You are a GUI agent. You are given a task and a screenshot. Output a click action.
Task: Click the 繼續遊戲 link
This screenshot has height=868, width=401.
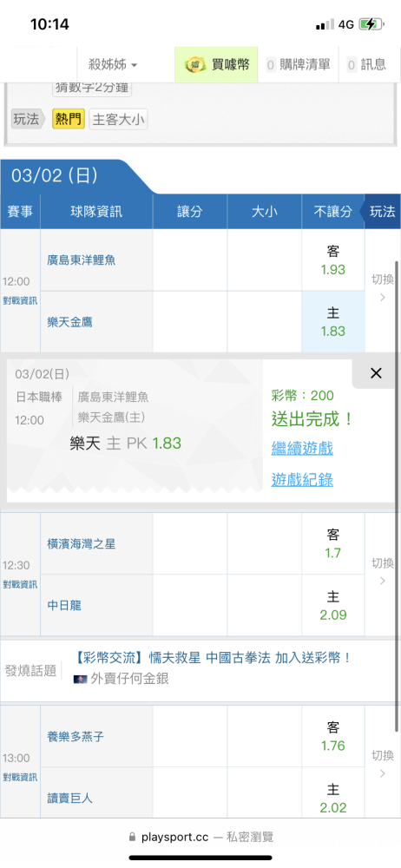point(302,449)
